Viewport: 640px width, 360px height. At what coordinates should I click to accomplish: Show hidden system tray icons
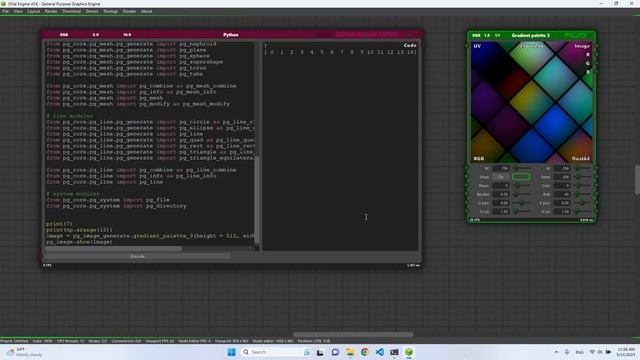pyautogui.click(x=556, y=352)
